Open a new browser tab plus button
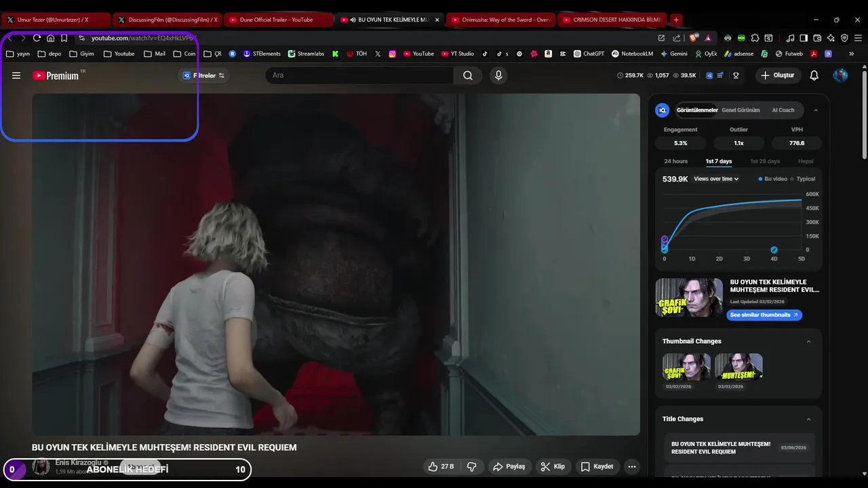Image resolution: width=868 pixels, height=488 pixels. (x=676, y=20)
